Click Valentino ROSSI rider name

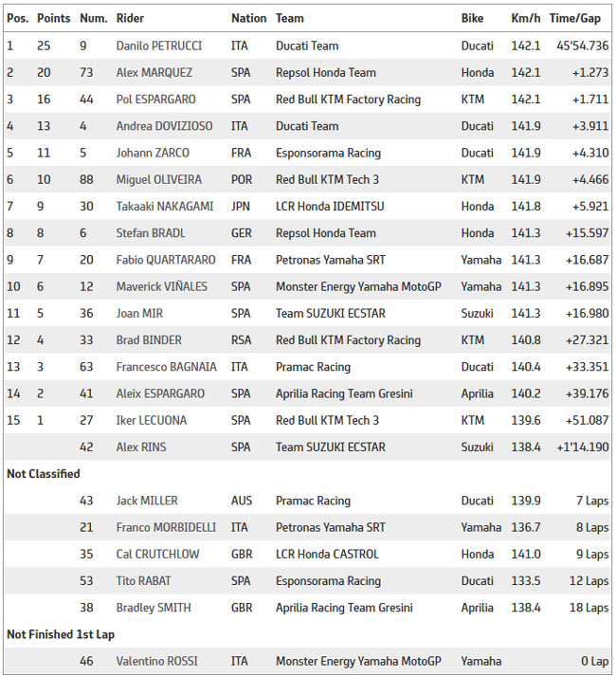coord(157,661)
